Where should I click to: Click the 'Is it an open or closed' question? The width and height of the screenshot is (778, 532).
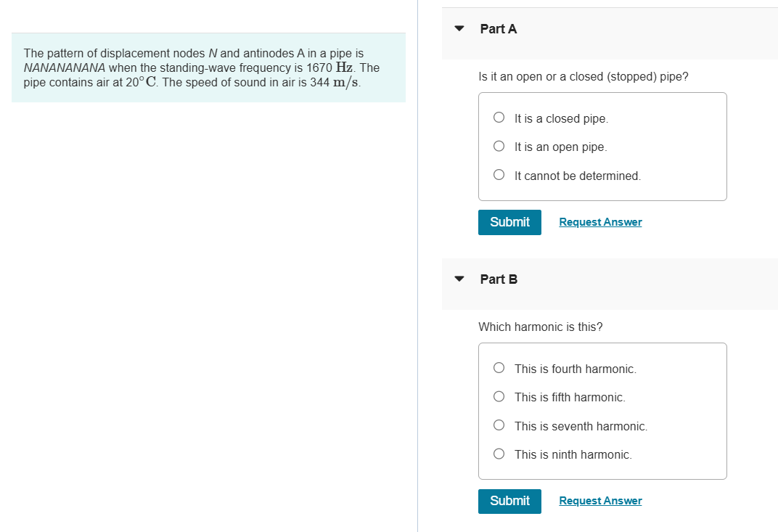coord(583,76)
